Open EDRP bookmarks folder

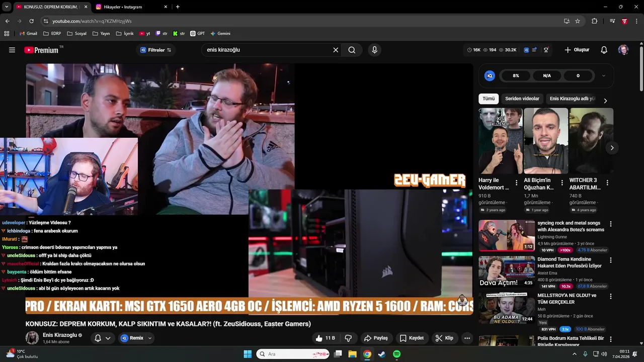(52, 34)
